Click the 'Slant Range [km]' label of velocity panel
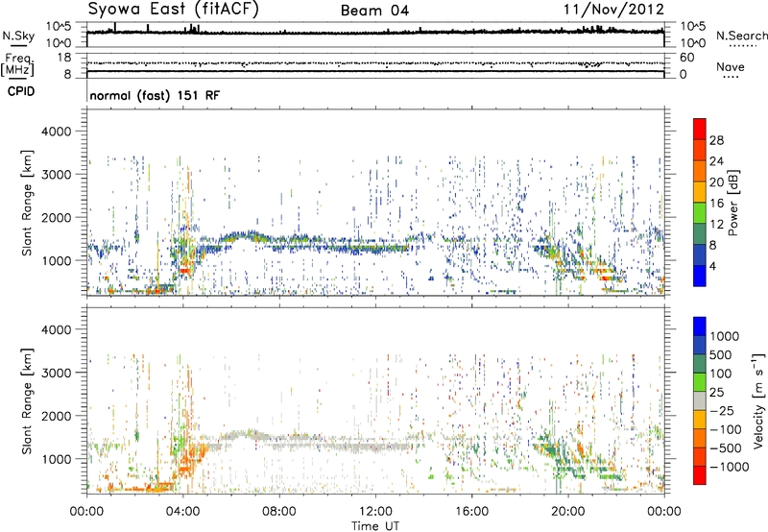The height and width of the screenshot is (532, 768). click(27, 400)
